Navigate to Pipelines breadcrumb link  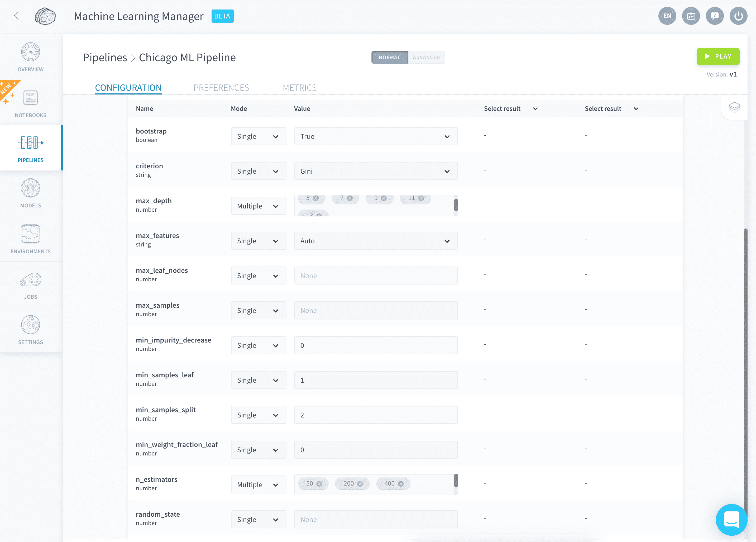click(105, 57)
